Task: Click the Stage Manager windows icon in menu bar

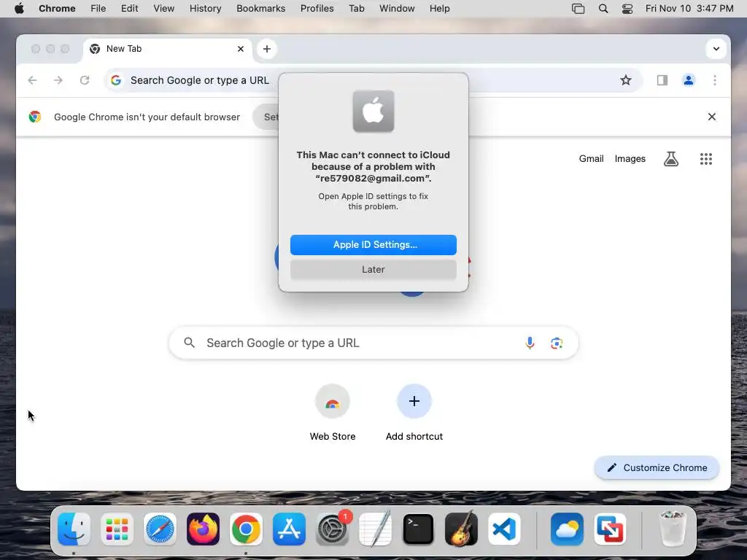Action: tap(578, 8)
